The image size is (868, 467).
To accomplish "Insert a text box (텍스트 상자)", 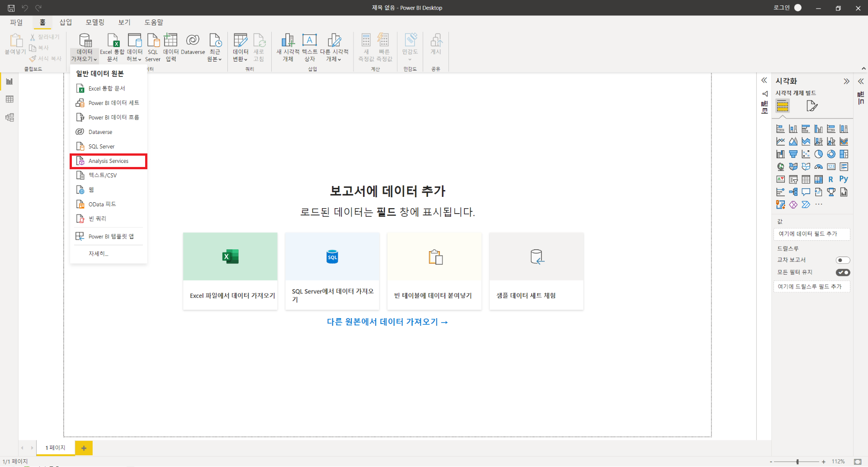I will point(310,47).
